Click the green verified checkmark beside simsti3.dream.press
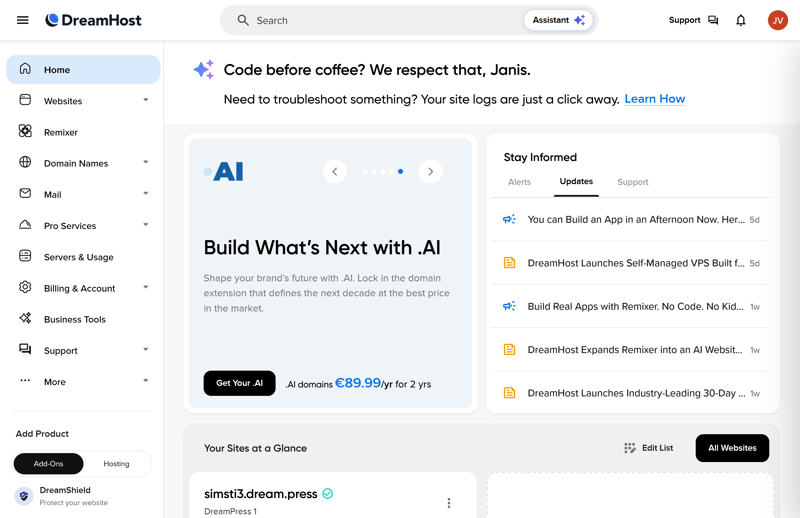Screen dimensions: 800x518 [328, 494]
